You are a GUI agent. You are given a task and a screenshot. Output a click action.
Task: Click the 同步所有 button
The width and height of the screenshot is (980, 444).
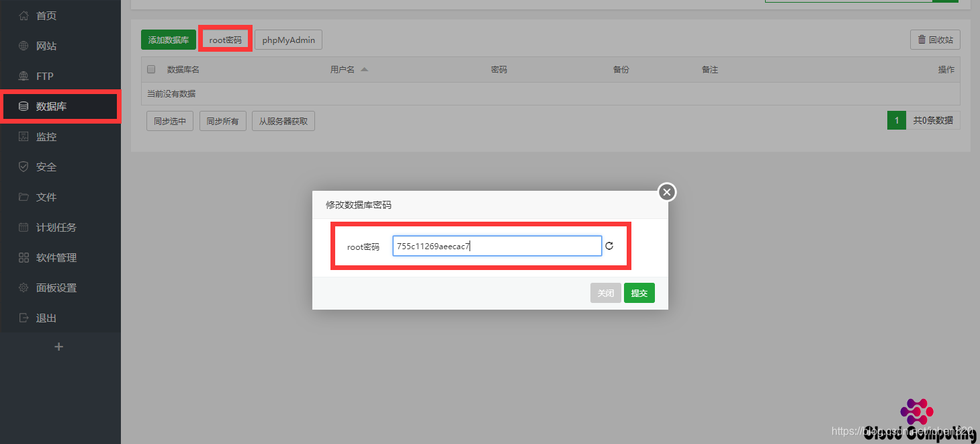point(223,121)
